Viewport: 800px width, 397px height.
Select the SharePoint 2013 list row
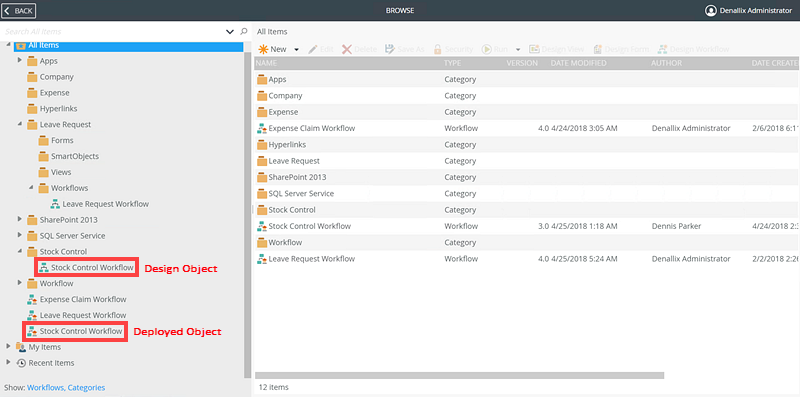click(527, 177)
